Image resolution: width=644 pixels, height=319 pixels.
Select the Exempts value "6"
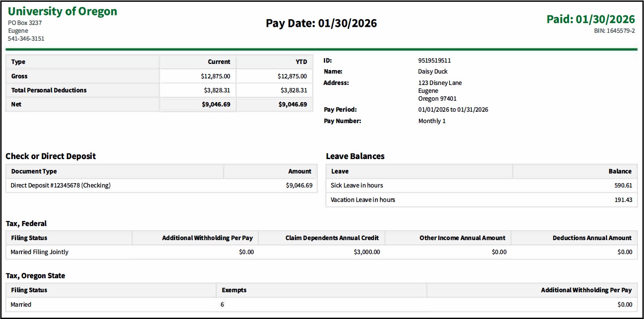coord(223,305)
